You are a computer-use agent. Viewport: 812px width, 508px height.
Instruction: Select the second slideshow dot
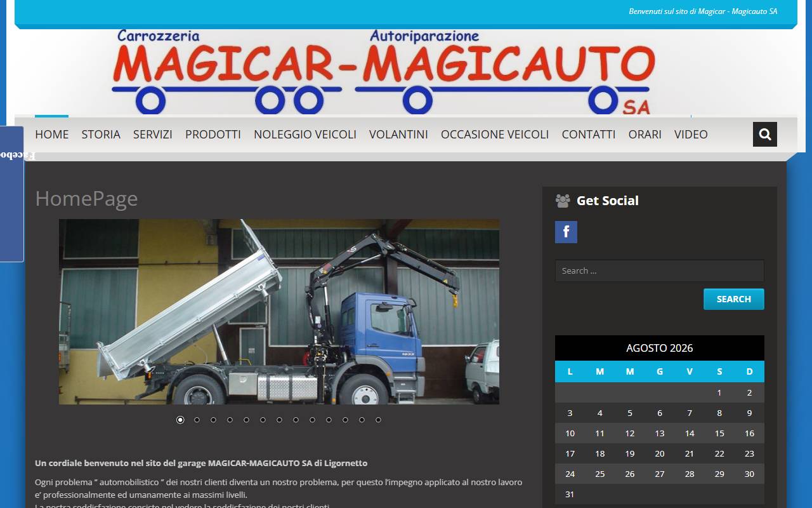(197, 420)
